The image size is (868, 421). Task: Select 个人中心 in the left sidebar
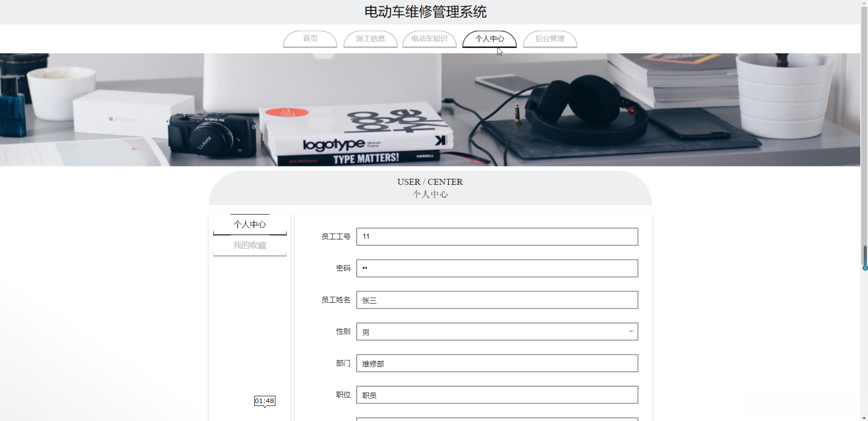tap(250, 225)
